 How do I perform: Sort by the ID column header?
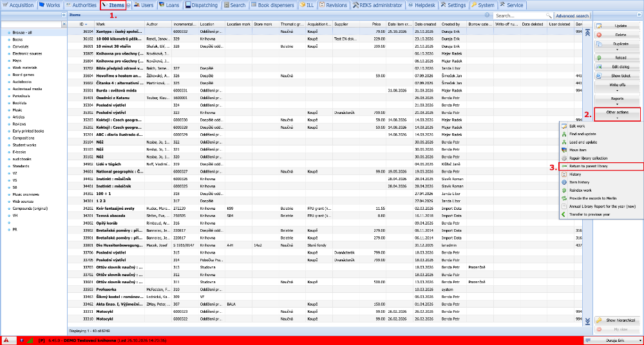(x=81, y=24)
